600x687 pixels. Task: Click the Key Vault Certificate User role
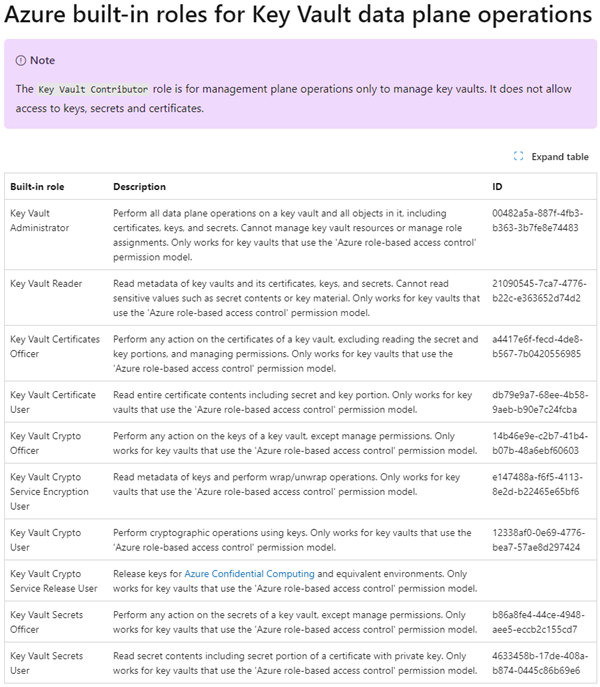pos(52,402)
